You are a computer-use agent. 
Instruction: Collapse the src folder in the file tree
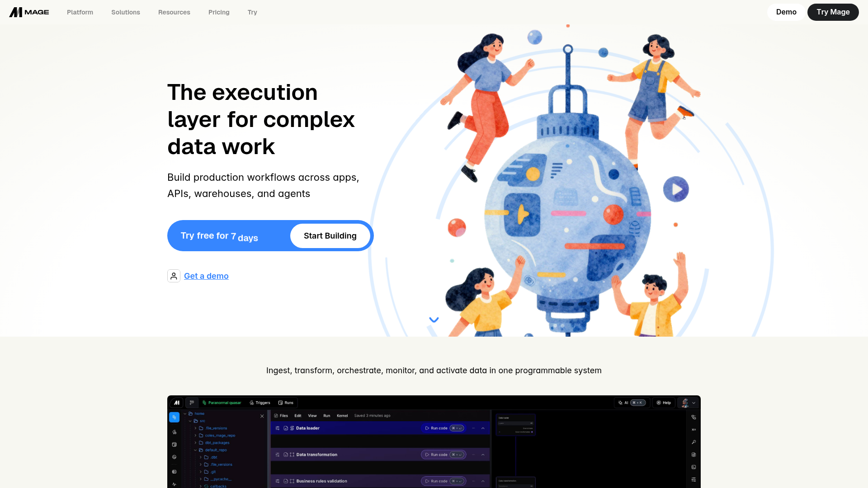[x=190, y=421]
